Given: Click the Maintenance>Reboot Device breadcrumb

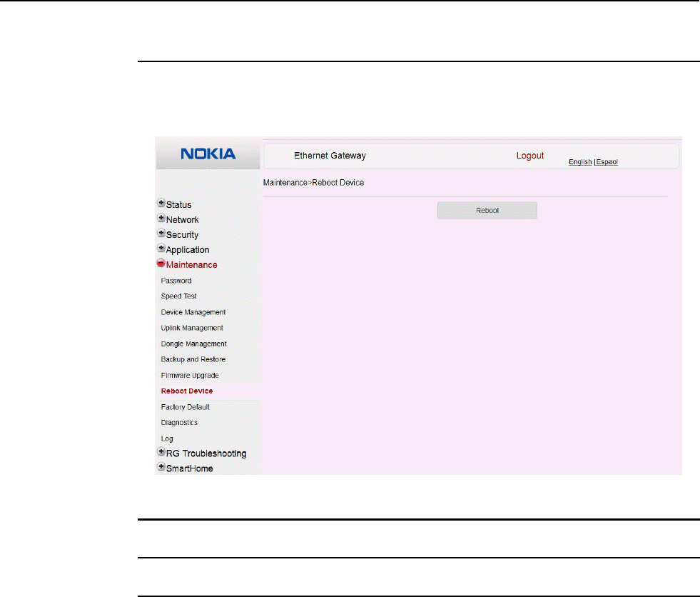Looking at the screenshot, I should point(313,183).
